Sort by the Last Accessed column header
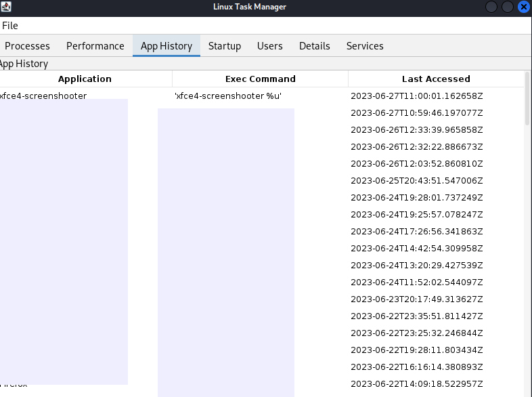Screen dimensions: 532x397 (x=436, y=79)
